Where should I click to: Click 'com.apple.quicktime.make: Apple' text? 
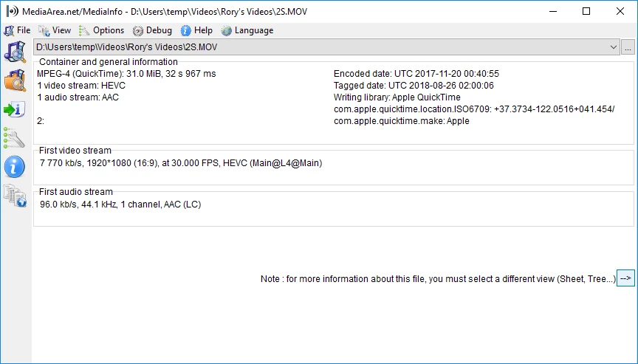click(x=402, y=121)
